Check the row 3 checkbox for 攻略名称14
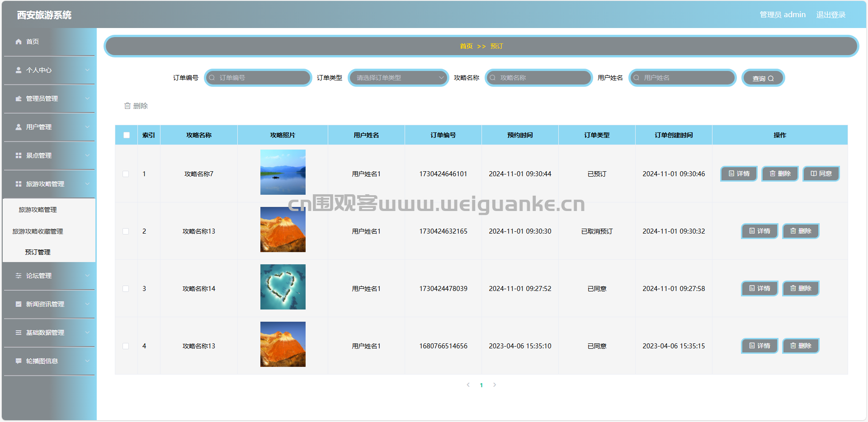Image resolution: width=868 pixels, height=422 pixels. [126, 289]
